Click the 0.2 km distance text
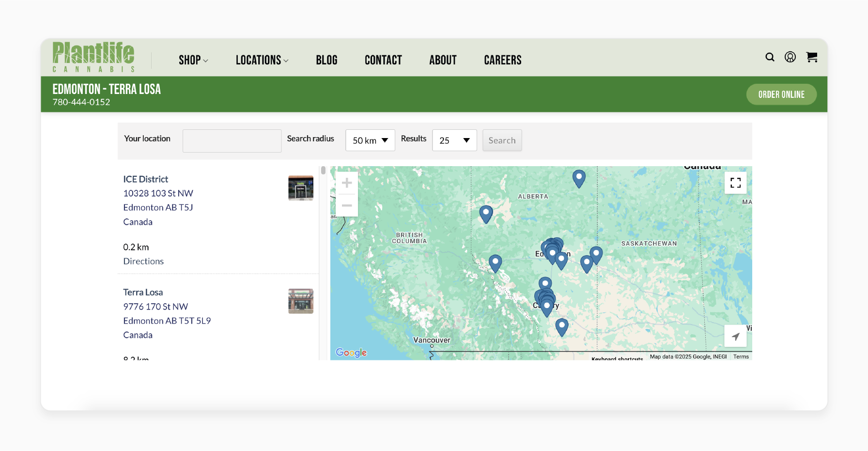 click(x=136, y=247)
